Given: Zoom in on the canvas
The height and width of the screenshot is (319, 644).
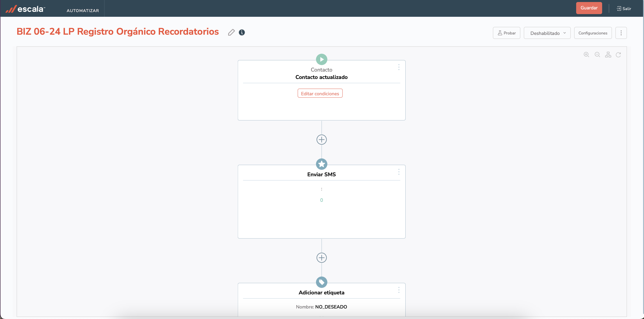Looking at the screenshot, I should [586, 55].
